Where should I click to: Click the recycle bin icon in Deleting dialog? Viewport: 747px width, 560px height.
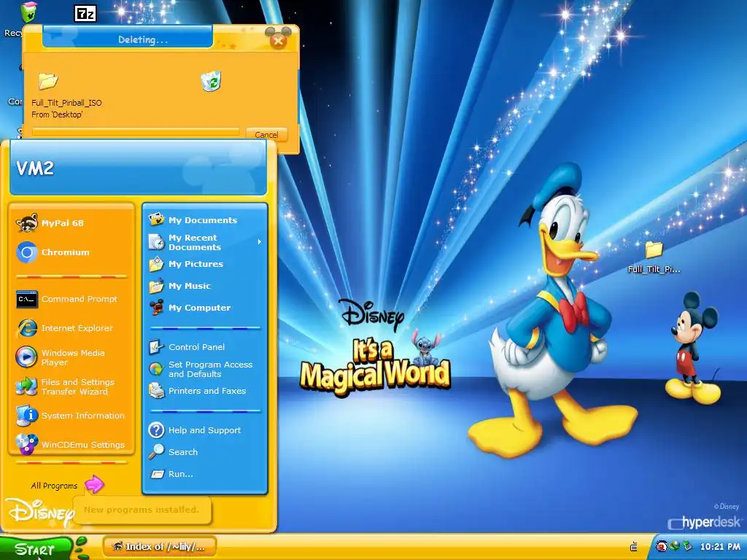click(x=211, y=82)
